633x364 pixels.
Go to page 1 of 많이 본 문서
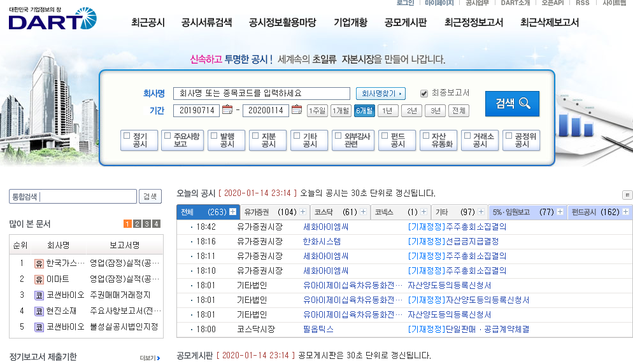click(x=127, y=223)
